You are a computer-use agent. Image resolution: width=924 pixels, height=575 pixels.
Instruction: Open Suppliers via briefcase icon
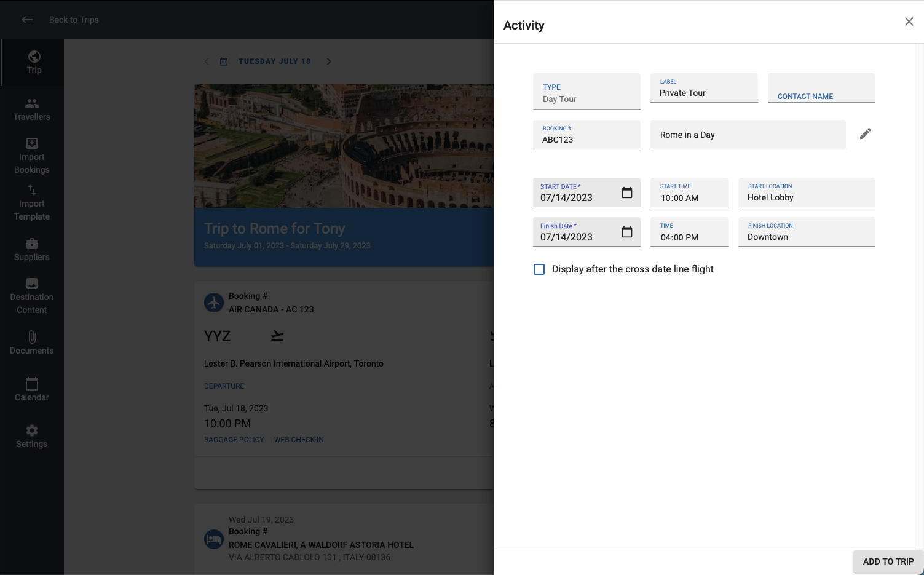[x=32, y=244]
